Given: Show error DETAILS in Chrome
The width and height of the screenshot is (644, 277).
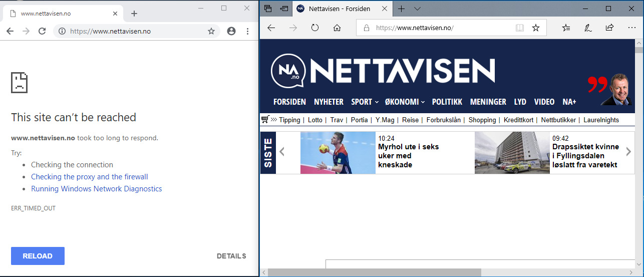Looking at the screenshot, I should 231,256.
